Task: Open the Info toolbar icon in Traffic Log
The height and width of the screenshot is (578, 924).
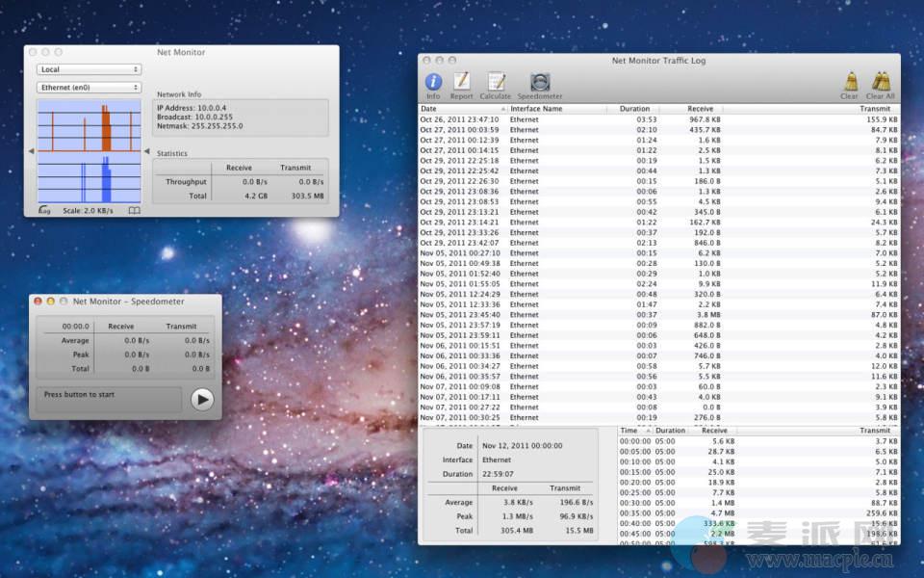Action: [x=433, y=83]
